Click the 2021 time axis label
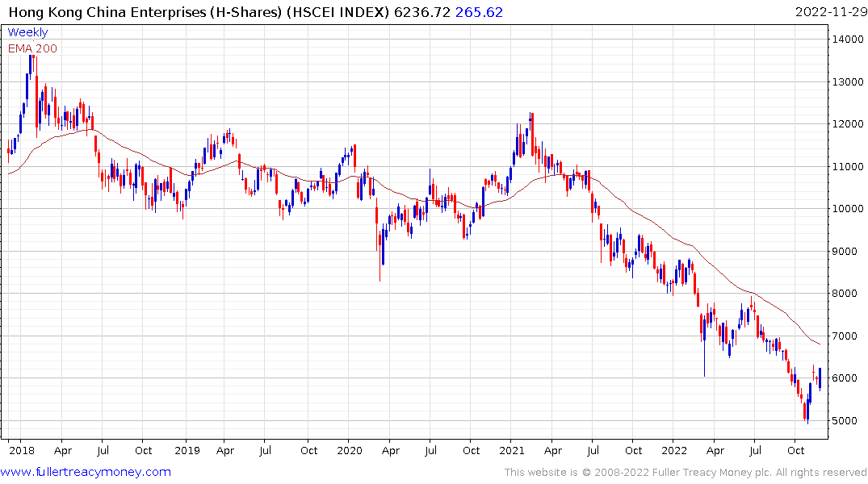Viewport: 868px width, 484px height. tap(511, 450)
